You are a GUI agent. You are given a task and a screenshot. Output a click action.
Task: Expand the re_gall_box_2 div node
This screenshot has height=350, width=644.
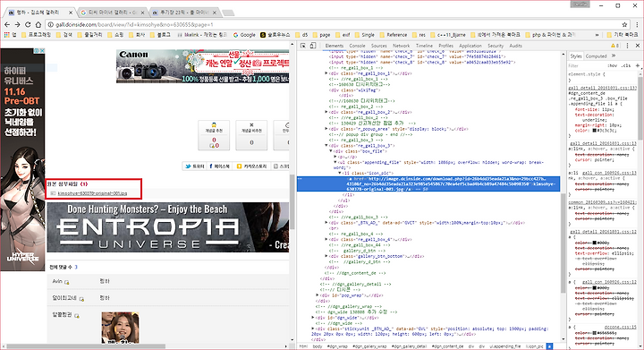pos(326,112)
